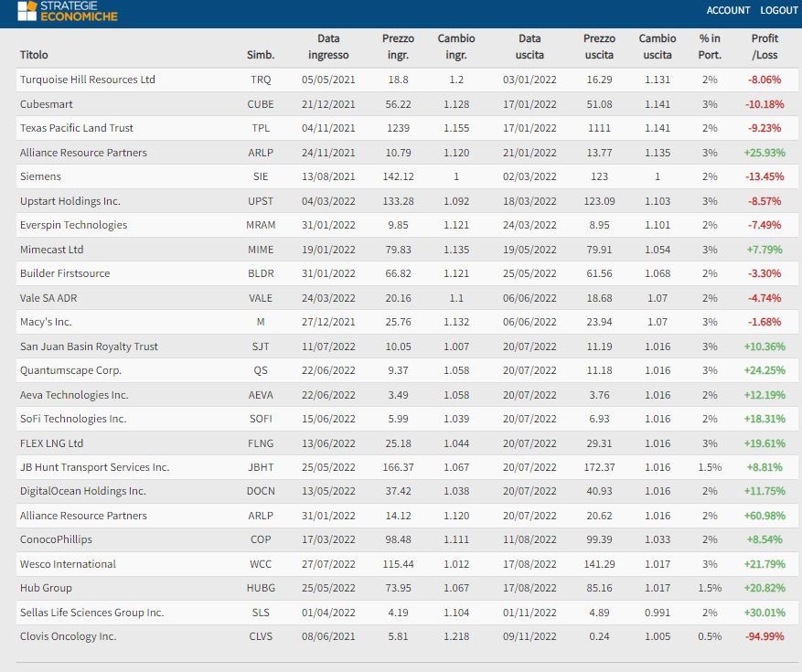
Task: Click the Profit /Loss column header
Action: point(765,47)
